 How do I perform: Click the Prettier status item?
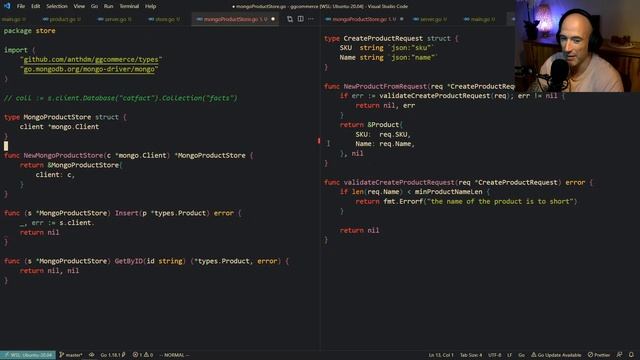pos(599,355)
